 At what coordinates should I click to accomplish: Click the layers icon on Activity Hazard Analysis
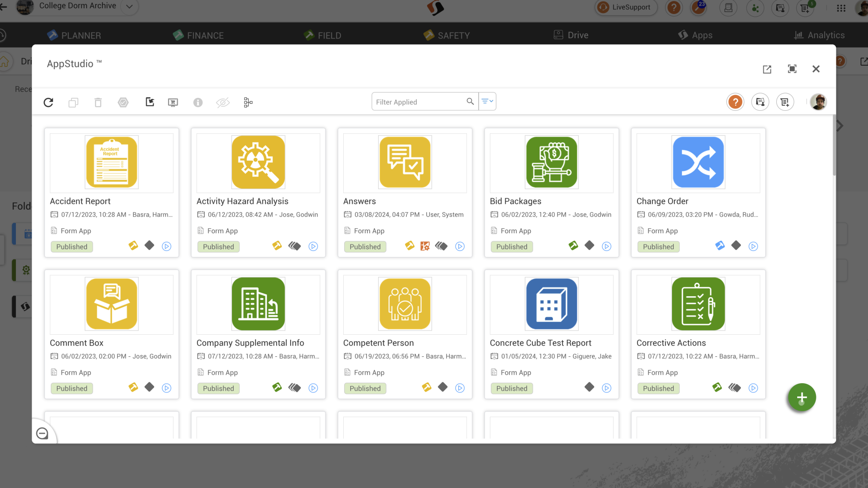click(294, 246)
